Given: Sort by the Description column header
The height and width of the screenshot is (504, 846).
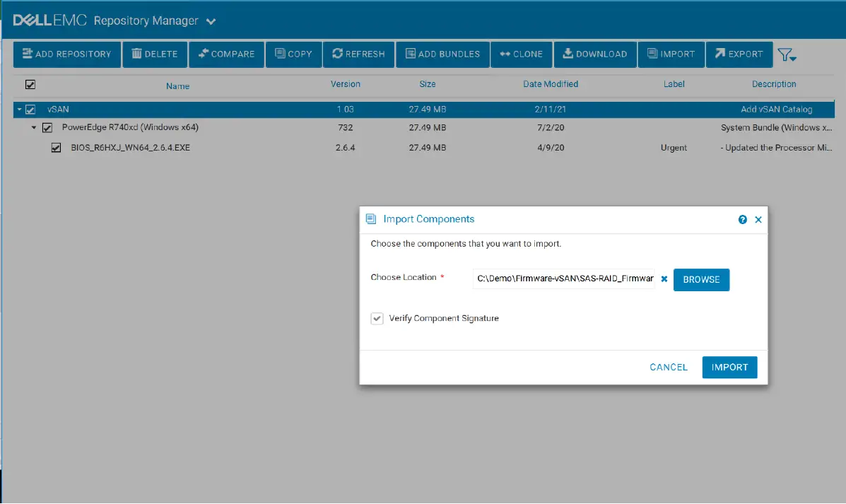Looking at the screenshot, I should coord(774,84).
